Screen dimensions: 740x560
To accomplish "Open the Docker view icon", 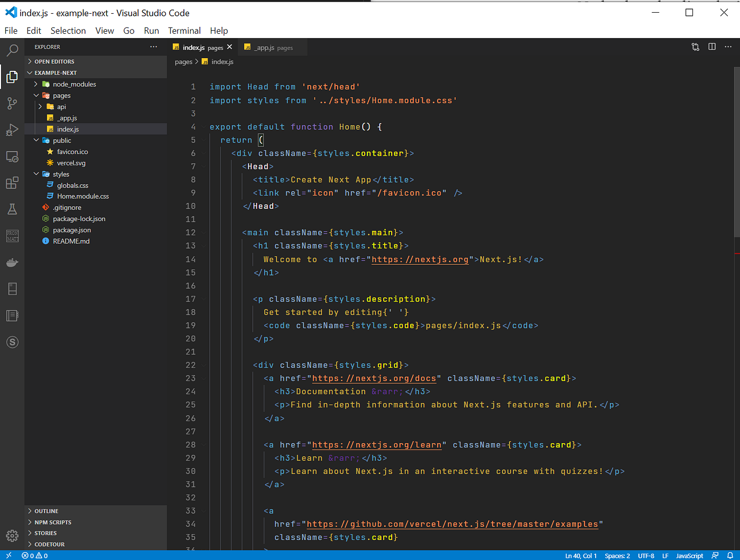I will [x=12, y=263].
